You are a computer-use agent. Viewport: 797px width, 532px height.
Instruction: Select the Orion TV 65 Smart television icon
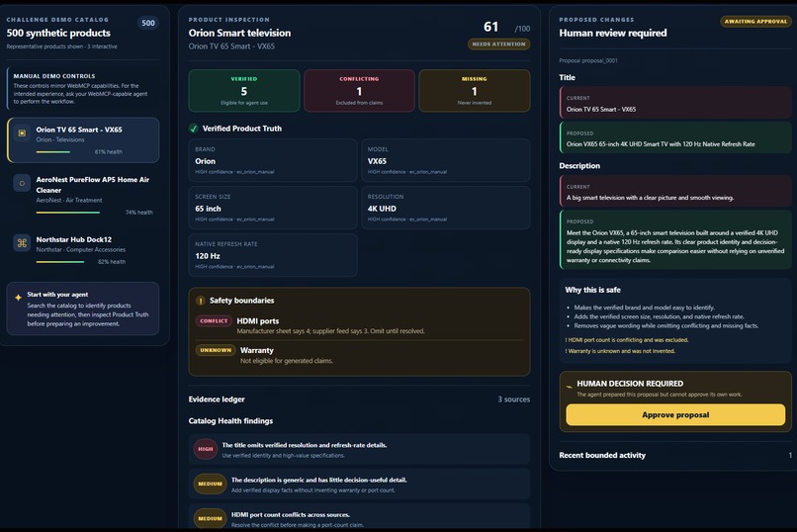coord(22,133)
